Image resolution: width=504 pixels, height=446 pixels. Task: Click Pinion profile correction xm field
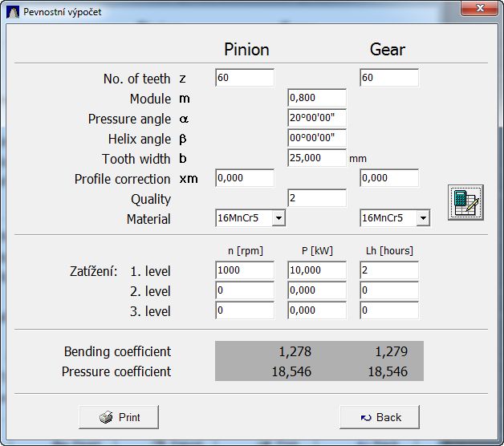245,178
